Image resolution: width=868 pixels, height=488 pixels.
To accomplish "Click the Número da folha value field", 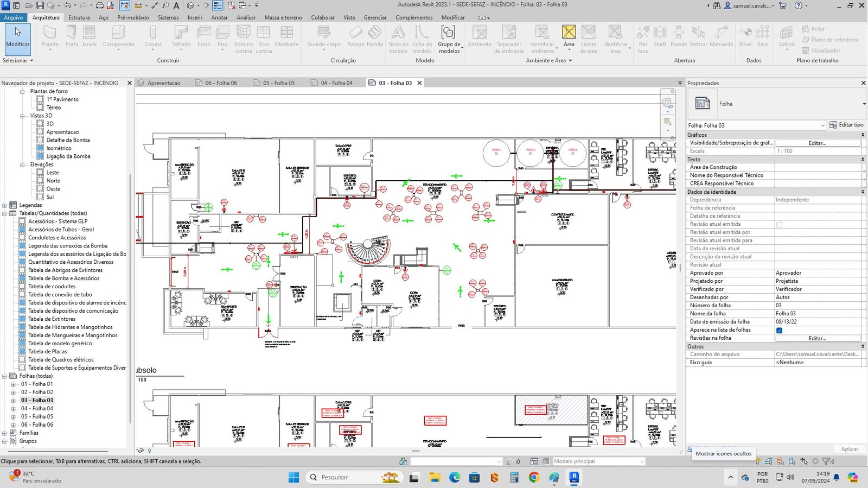I will (x=818, y=306).
